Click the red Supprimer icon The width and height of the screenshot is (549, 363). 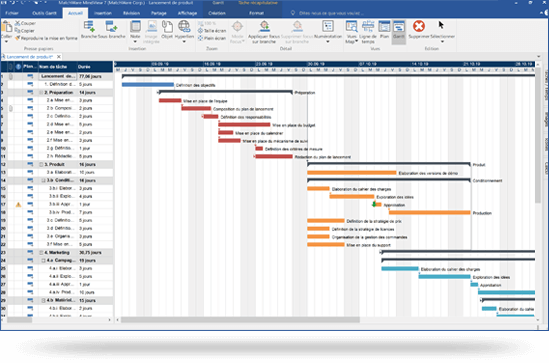click(419, 26)
